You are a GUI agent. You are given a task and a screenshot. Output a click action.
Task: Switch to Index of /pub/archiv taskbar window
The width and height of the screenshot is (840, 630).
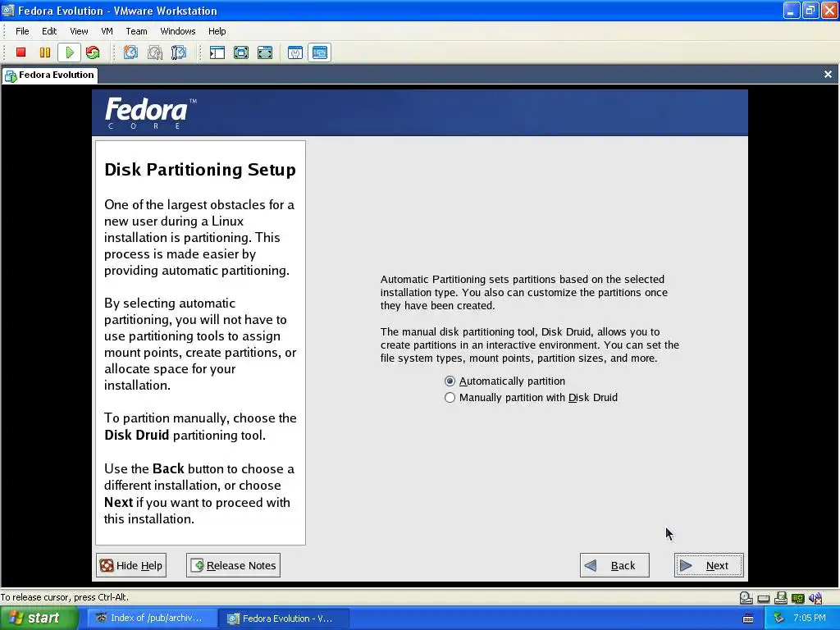coord(152,619)
